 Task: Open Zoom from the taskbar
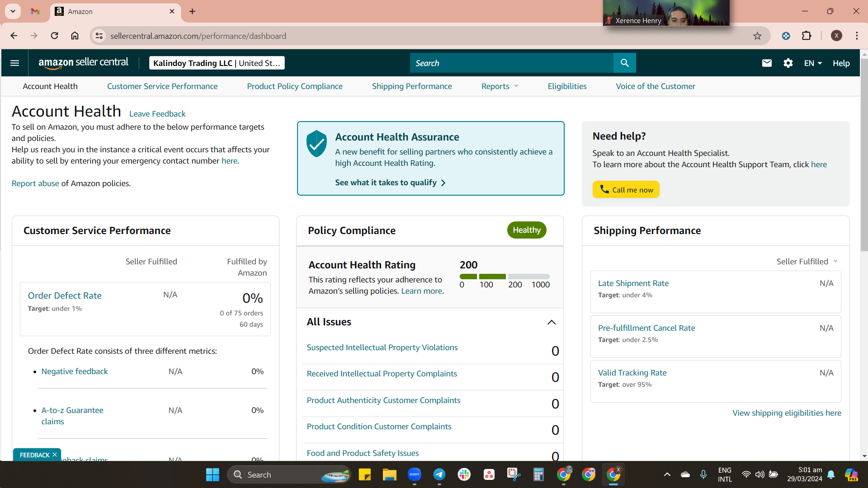click(414, 474)
